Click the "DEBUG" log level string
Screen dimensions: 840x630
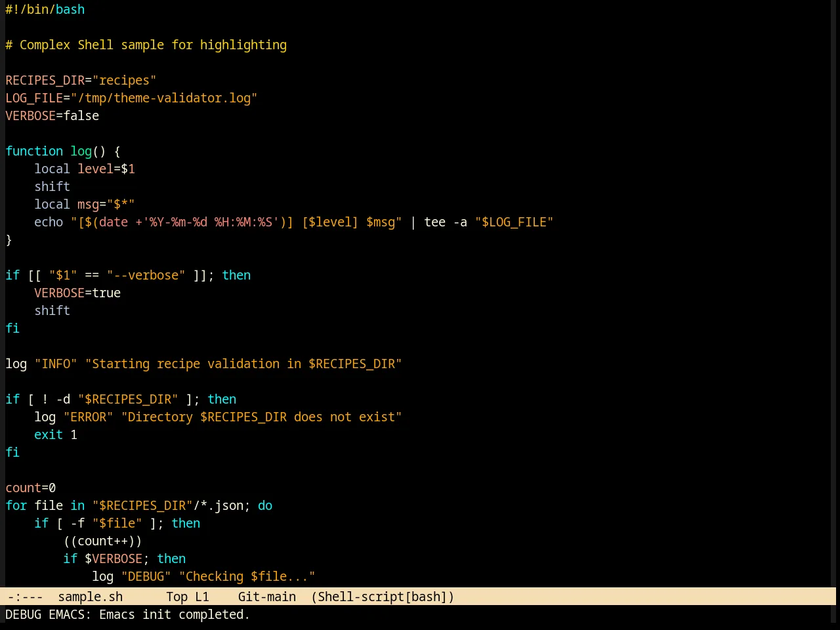(146, 576)
